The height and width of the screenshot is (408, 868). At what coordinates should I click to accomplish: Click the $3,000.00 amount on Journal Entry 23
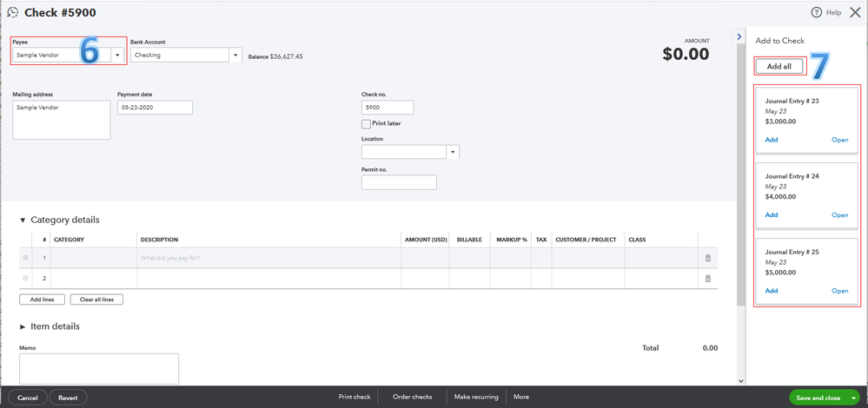pyautogui.click(x=780, y=122)
